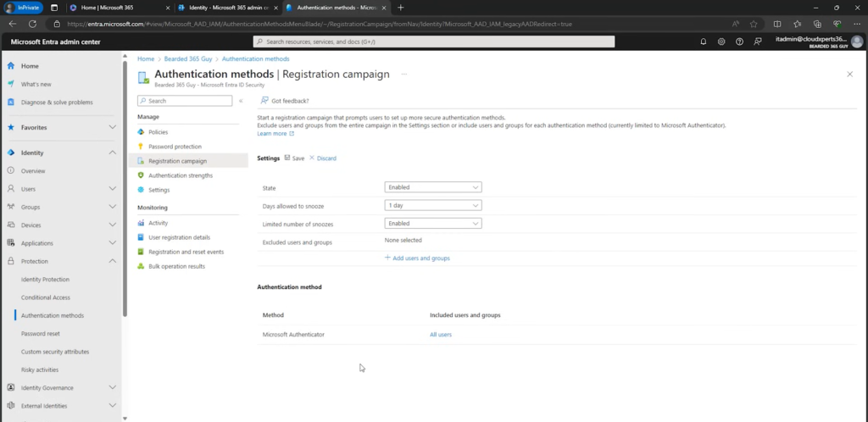The width and height of the screenshot is (868, 422).
Task: Open the blade ellipsis more options
Action: pyautogui.click(x=404, y=74)
